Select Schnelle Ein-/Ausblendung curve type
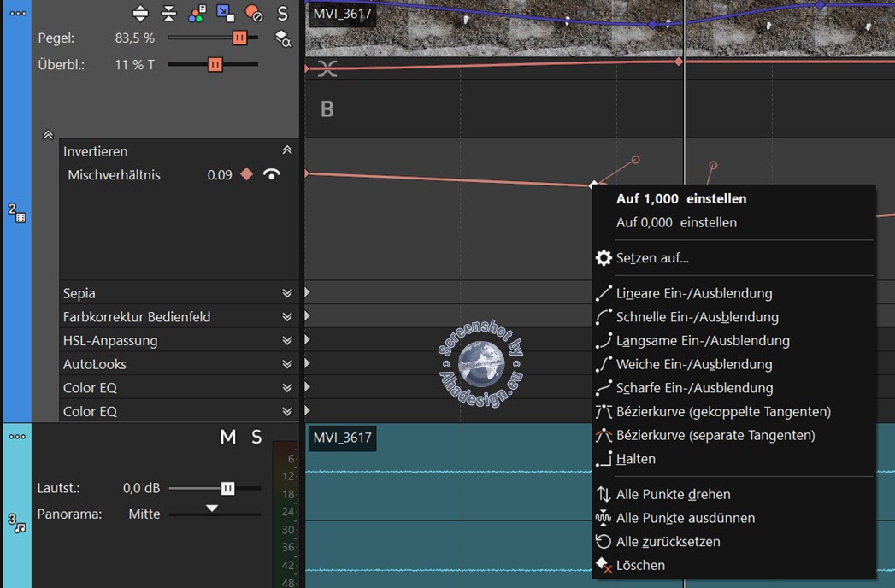Viewport: 895px width, 588px height. pos(733,317)
